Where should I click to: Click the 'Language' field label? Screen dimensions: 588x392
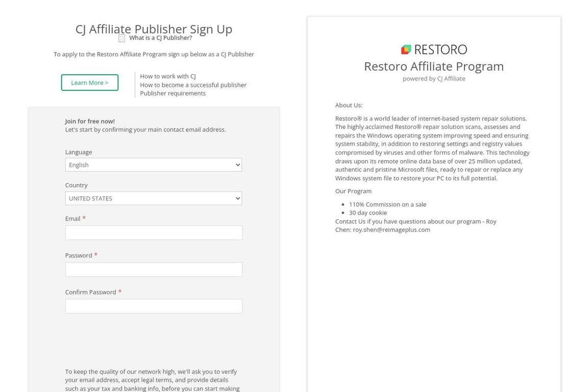(x=79, y=152)
